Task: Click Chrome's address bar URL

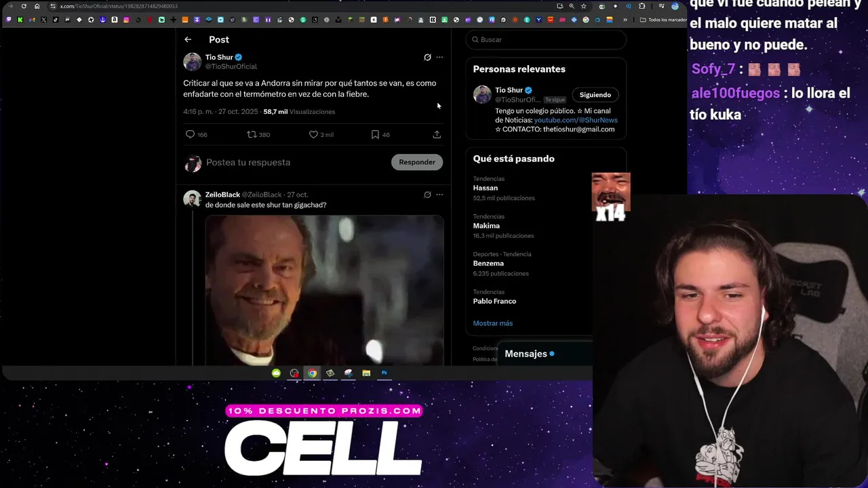Action: pyautogui.click(x=119, y=6)
